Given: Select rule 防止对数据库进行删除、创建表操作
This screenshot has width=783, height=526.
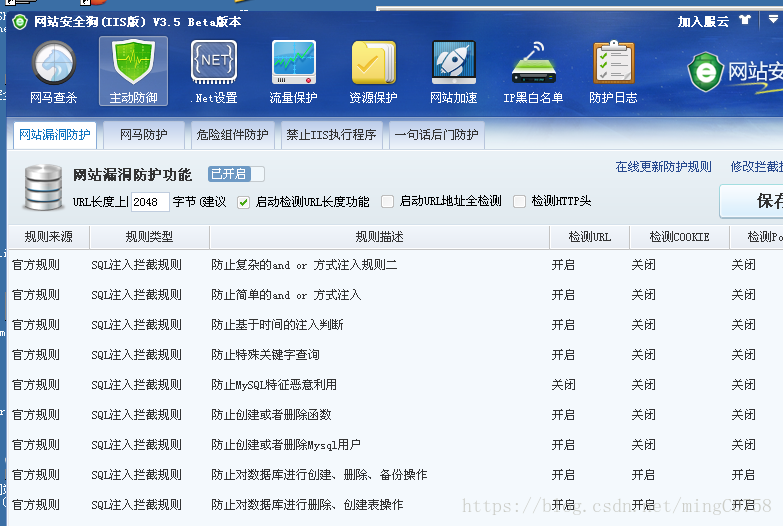Looking at the screenshot, I should click(x=307, y=505).
